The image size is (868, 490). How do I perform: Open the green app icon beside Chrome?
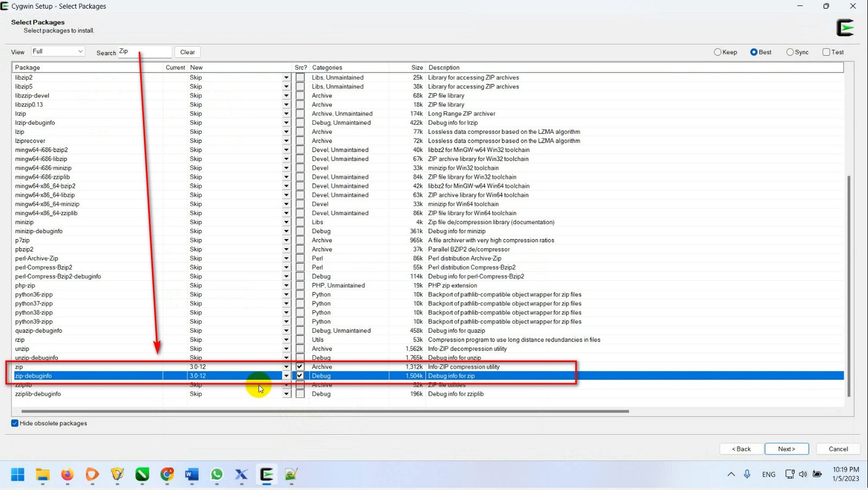coord(142,474)
